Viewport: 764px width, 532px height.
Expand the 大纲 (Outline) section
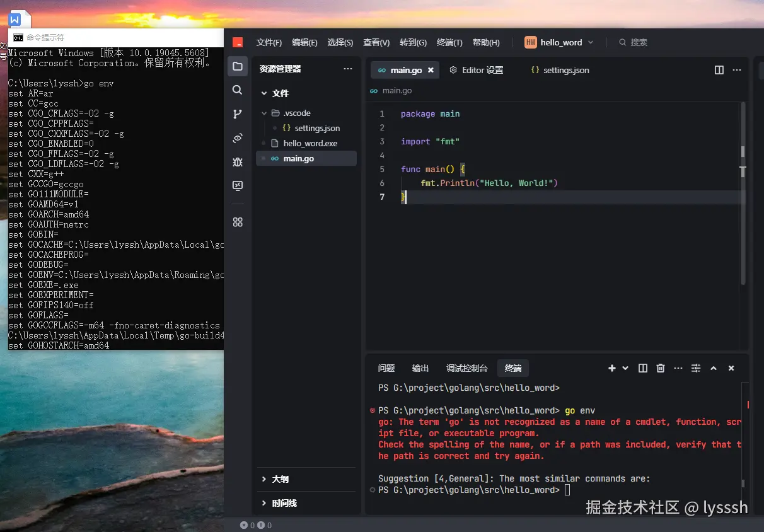(x=278, y=479)
